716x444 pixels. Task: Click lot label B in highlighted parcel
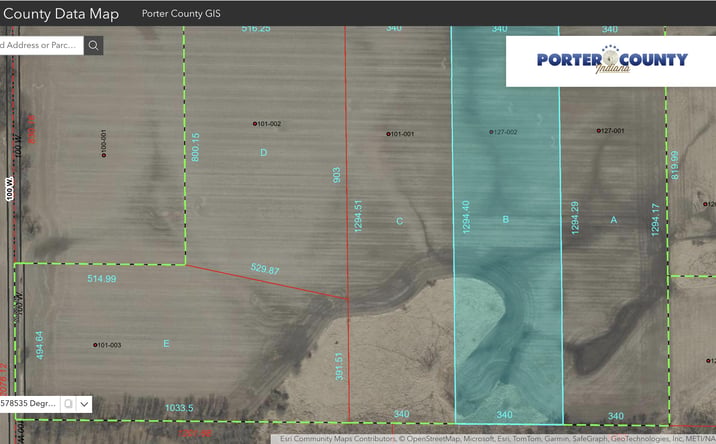[x=505, y=220]
